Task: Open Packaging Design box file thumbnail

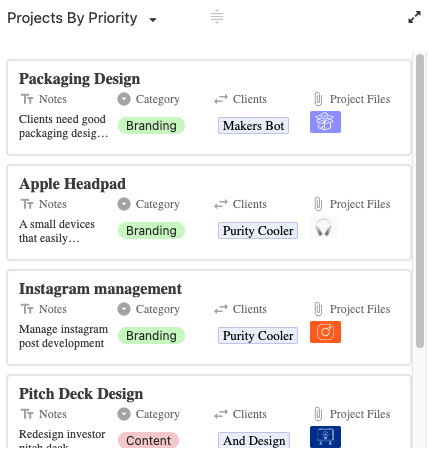Action: [325, 122]
